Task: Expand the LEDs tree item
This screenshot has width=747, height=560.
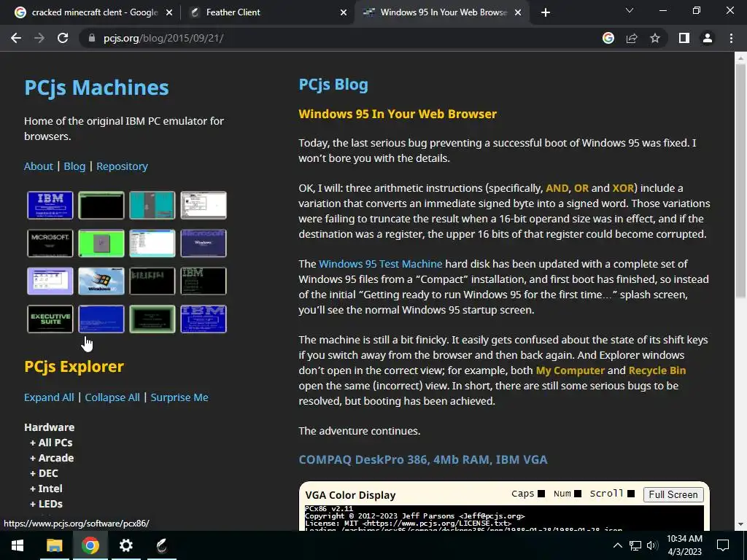Action: tap(46, 503)
